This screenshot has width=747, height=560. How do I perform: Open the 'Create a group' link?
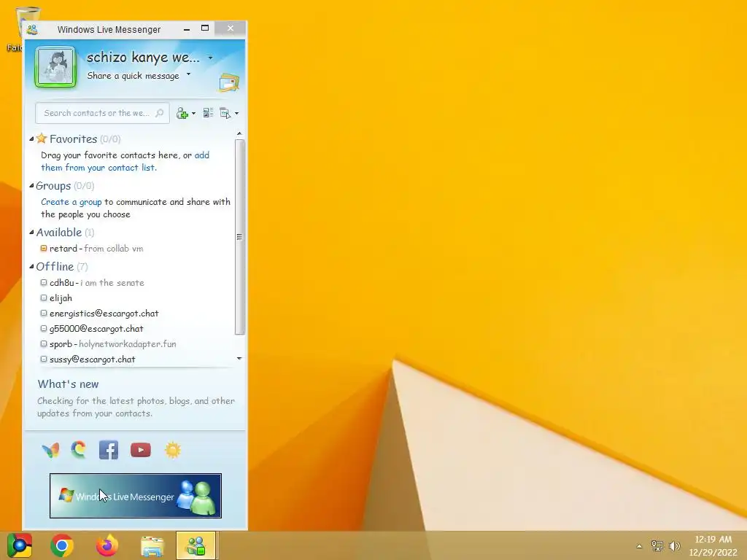point(71,202)
